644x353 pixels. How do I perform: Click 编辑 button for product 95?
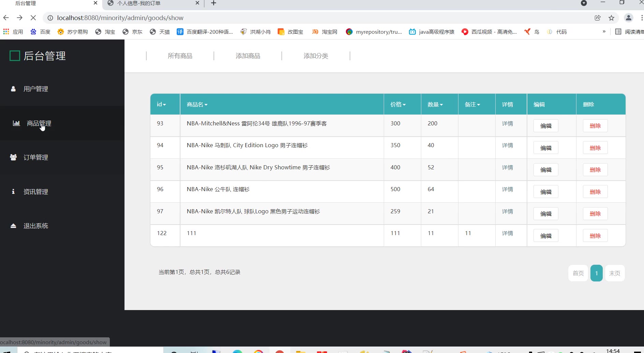(x=546, y=170)
